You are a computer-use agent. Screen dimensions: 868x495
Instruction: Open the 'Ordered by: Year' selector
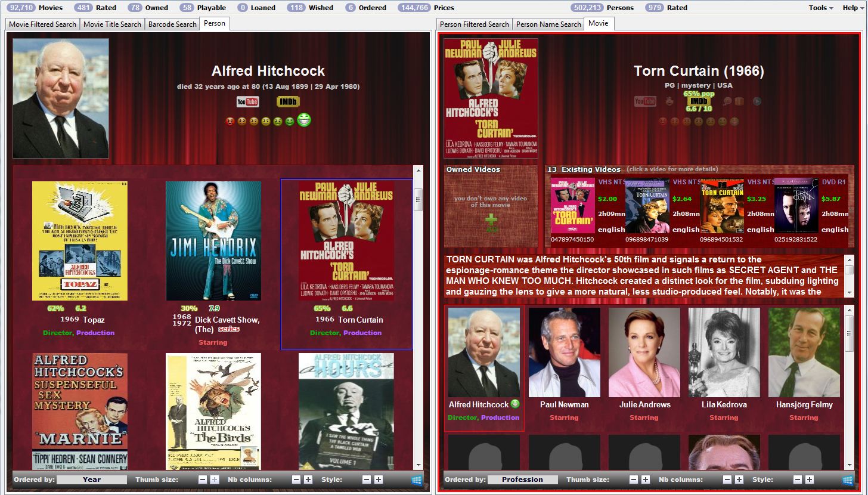(92, 479)
